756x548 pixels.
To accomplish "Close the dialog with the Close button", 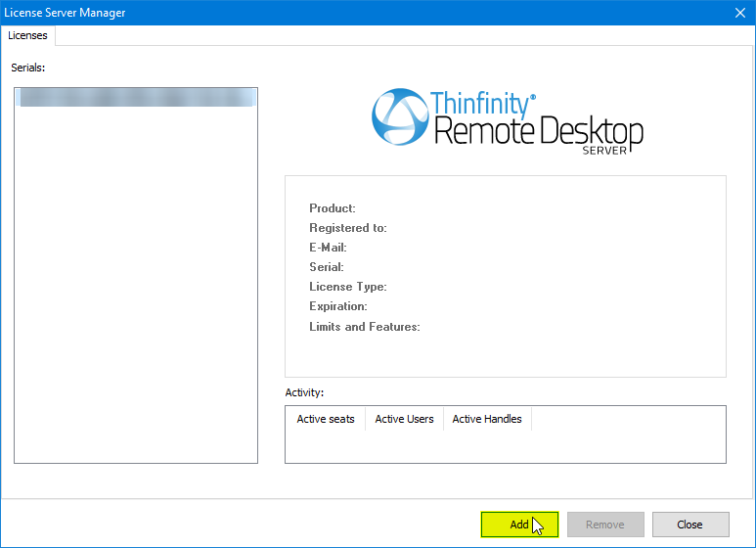I will (689, 525).
